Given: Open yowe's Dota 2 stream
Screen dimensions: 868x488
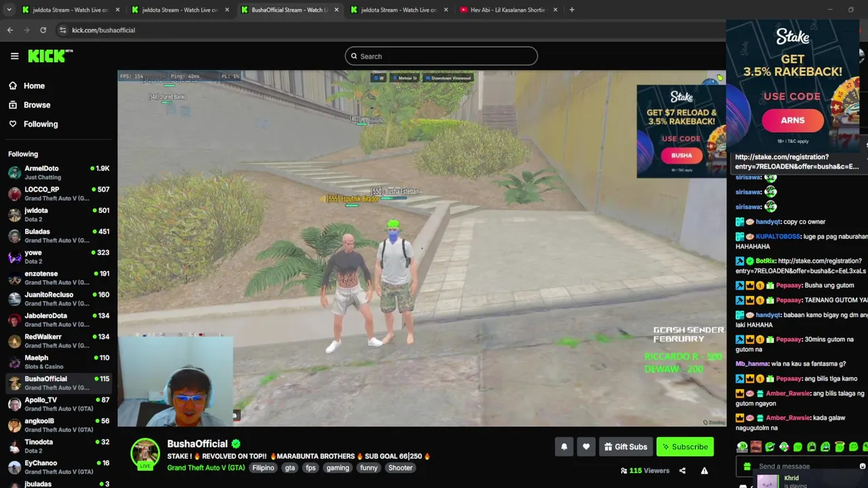Looking at the screenshot, I should click(58, 256).
